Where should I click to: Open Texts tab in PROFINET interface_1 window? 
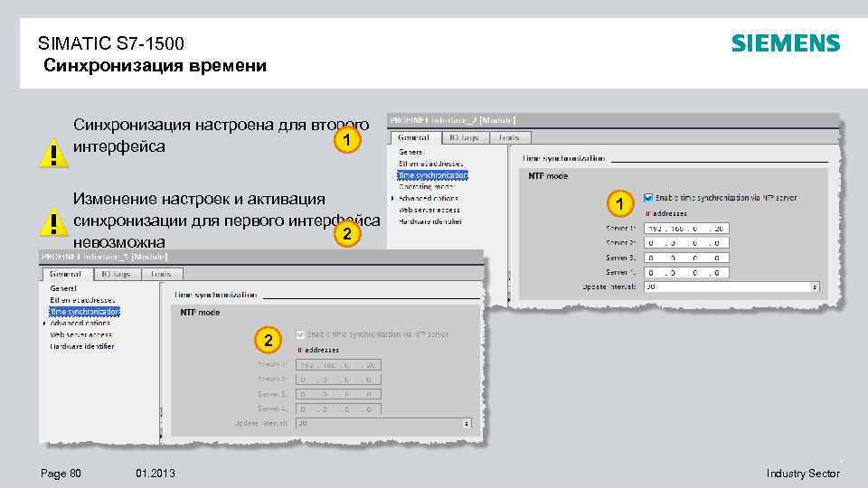162,274
